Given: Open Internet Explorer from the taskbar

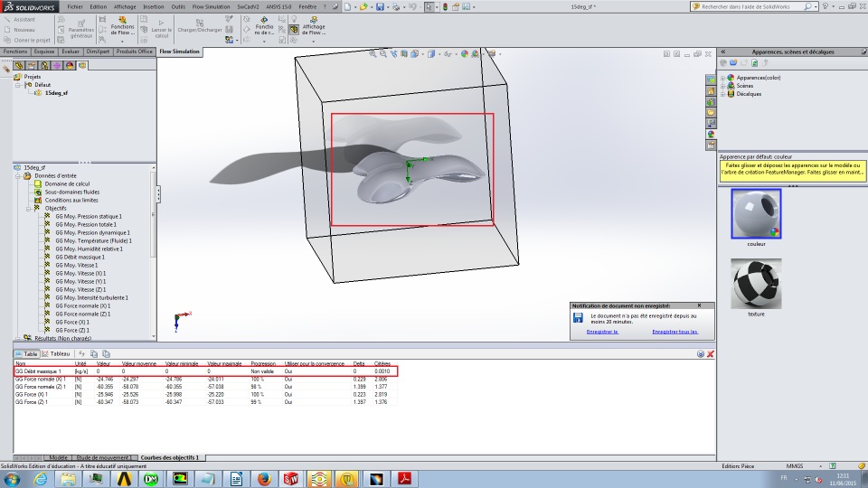Looking at the screenshot, I should pos(41,479).
